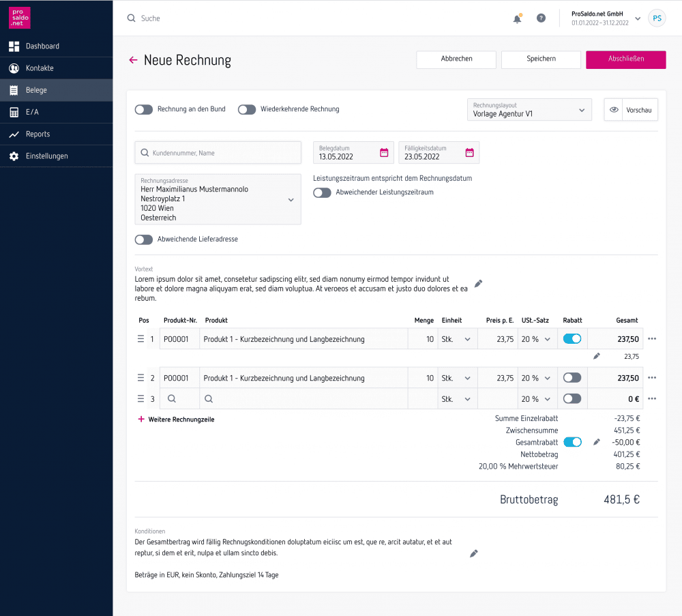Viewport: 682px width, 616px height.
Task: Edit the Gesamtrabatt amount pencil icon
Action: click(x=597, y=442)
